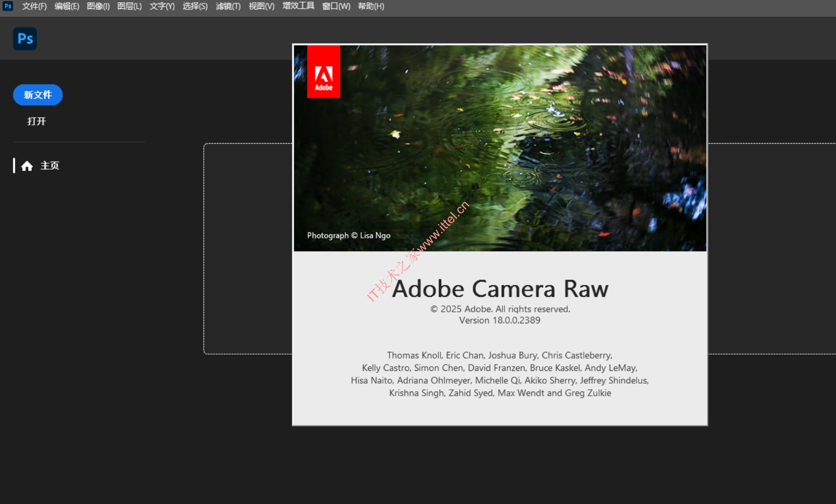Open the 增效工具 menu
This screenshot has height=504, width=836.
(x=298, y=6)
